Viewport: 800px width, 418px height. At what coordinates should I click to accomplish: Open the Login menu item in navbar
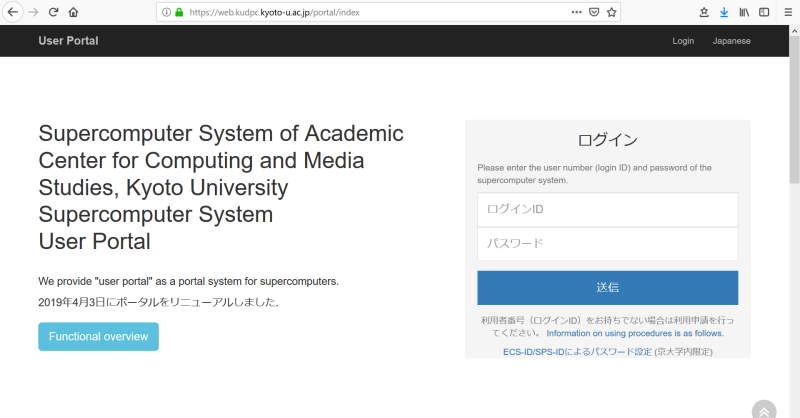click(x=683, y=41)
